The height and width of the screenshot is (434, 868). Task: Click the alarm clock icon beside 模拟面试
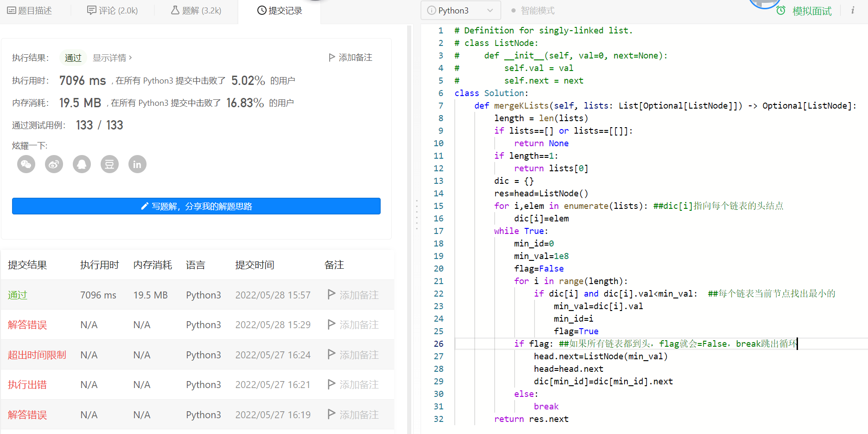pos(781,11)
